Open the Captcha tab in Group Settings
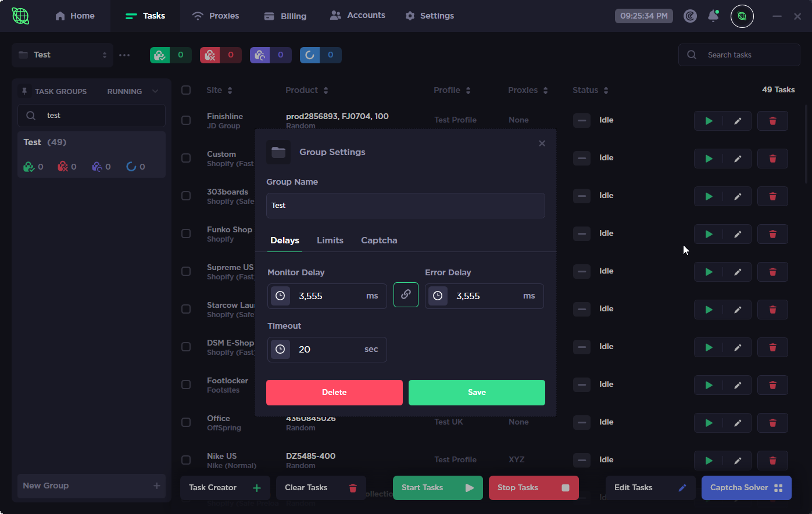The width and height of the screenshot is (812, 514). tap(379, 240)
